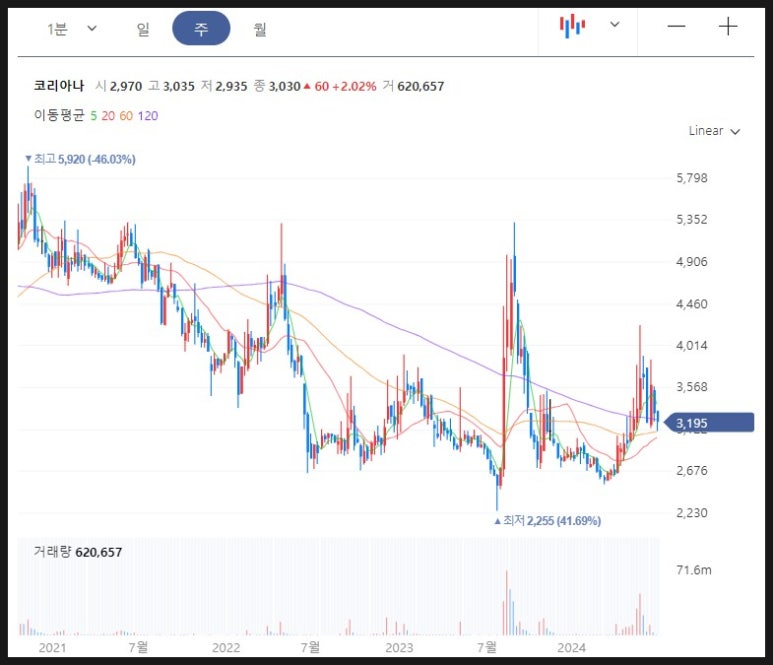Zoom in chart with plus icon
Viewport: 773px width, 665px height.
coord(728,26)
